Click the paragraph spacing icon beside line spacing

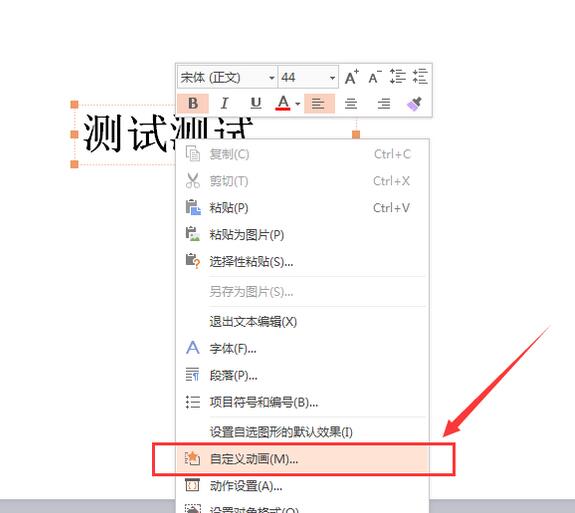420,77
